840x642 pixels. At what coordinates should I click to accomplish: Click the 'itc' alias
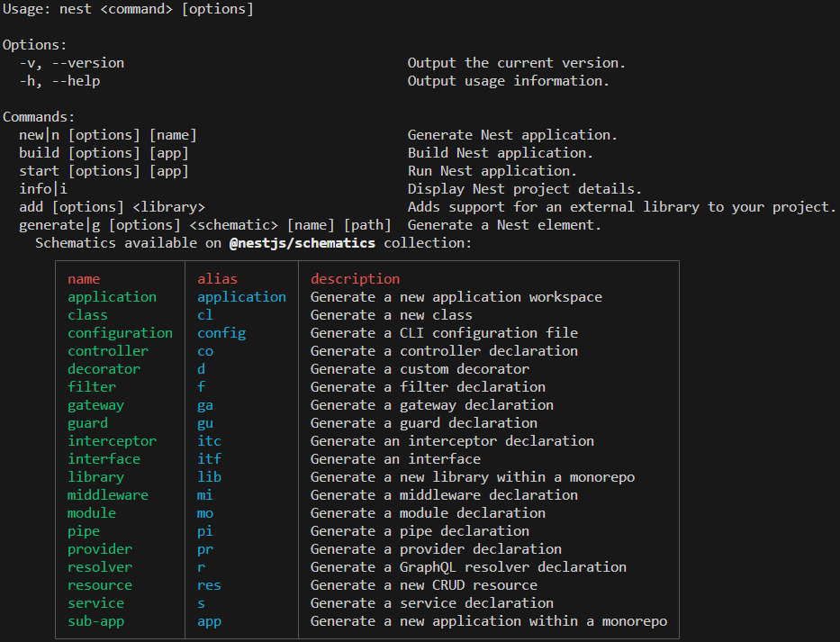pyautogui.click(x=209, y=441)
